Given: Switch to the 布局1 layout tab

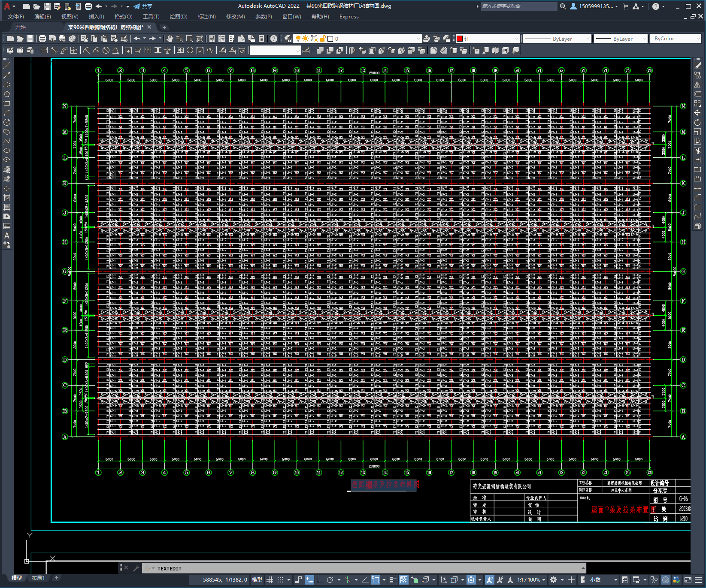Looking at the screenshot, I should pyautogui.click(x=38, y=578).
